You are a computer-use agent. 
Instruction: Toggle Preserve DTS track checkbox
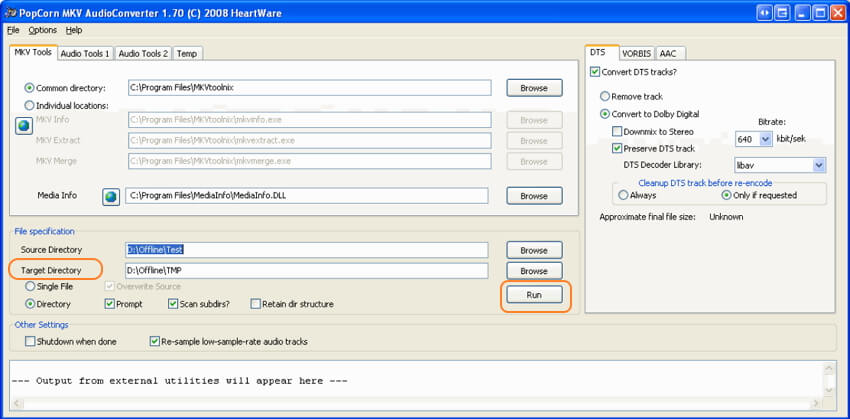(x=617, y=148)
